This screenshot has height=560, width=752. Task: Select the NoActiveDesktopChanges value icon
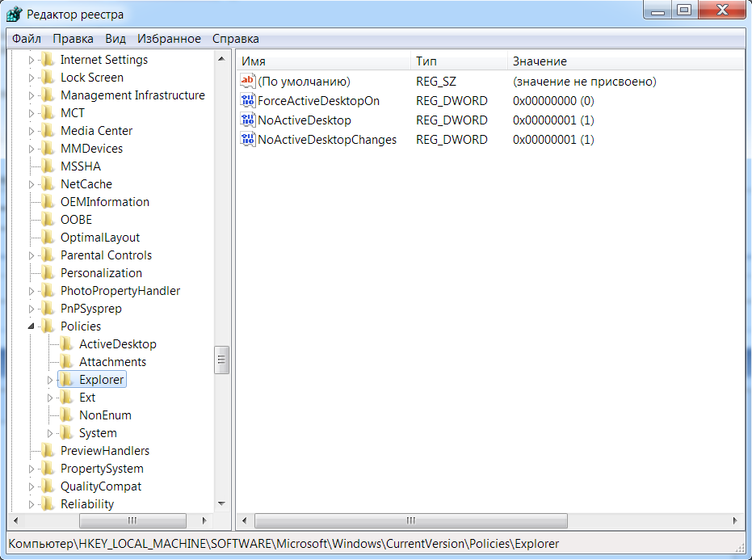pyautogui.click(x=248, y=140)
